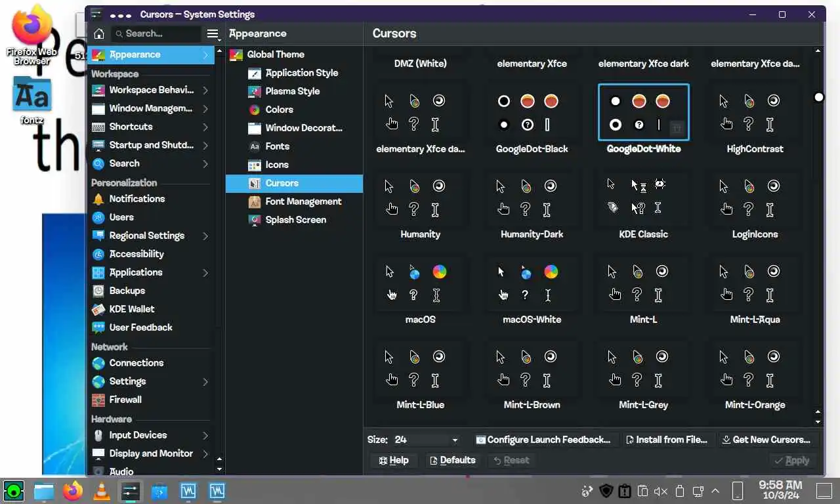Expand Window Management submenu arrow
The image size is (840, 504).
point(205,108)
